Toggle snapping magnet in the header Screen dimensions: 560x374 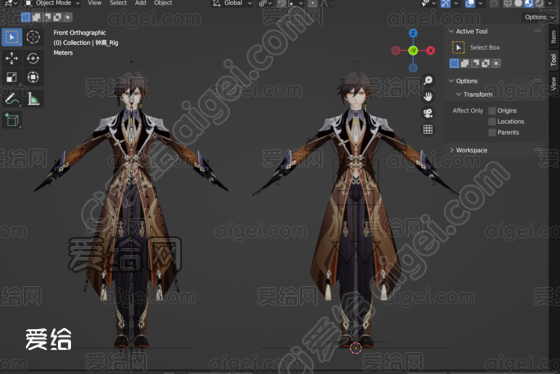click(x=282, y=4)
